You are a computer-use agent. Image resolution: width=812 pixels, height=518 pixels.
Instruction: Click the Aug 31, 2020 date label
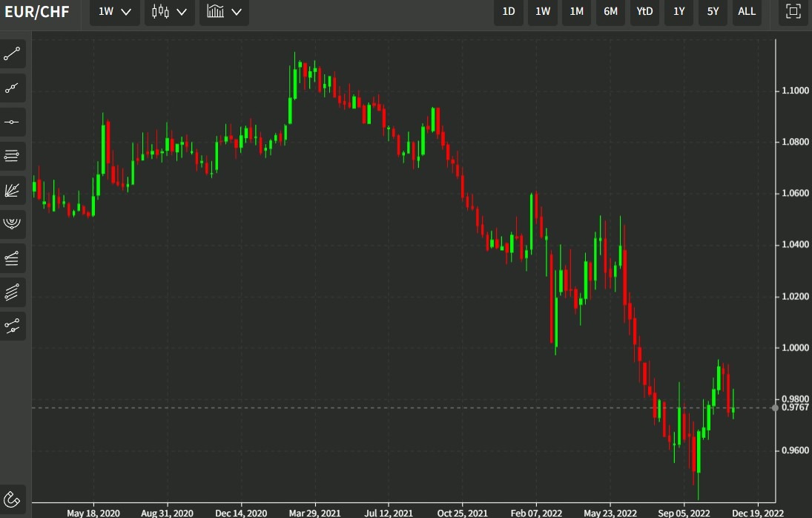[x=168, y=513]
